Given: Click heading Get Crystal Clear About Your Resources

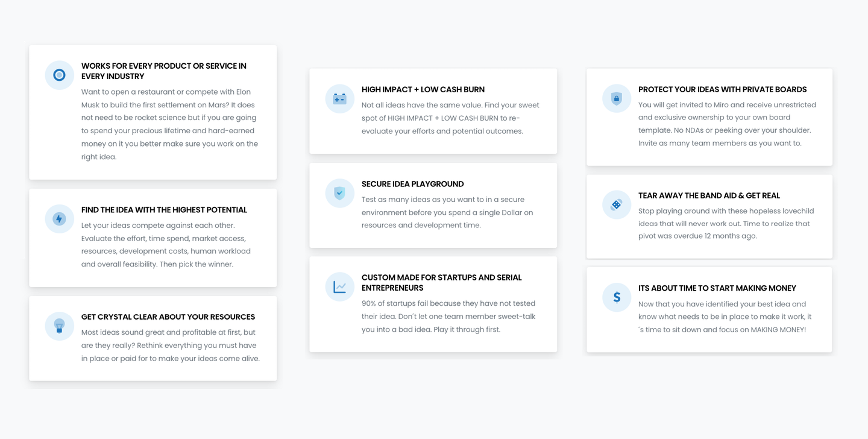Looking at the screenshot, I should [168, 317].
